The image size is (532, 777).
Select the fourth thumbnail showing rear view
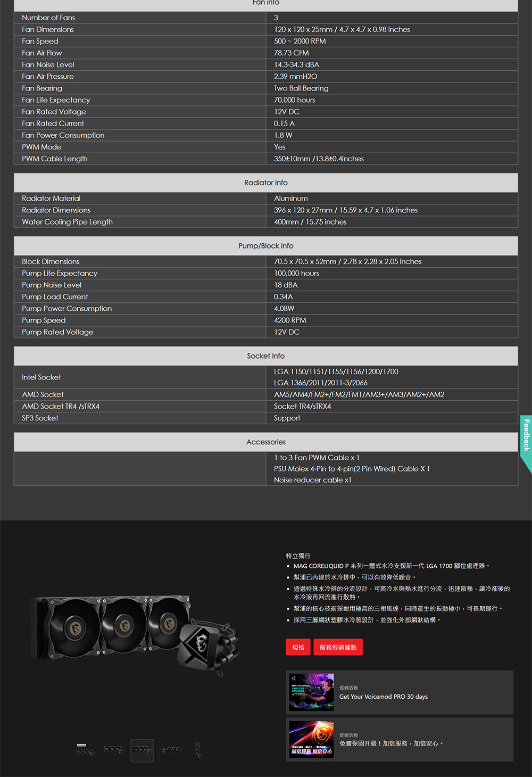(x=170, y=750)
